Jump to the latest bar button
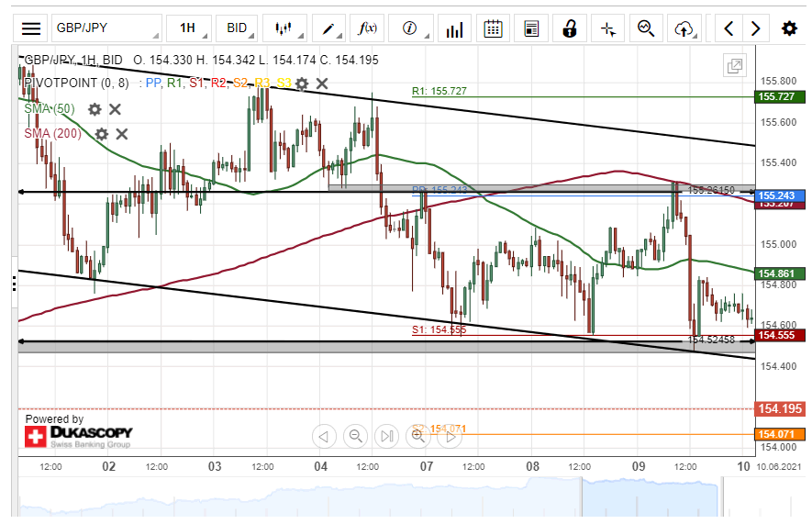The image size is (812, 524). (387, 437)
